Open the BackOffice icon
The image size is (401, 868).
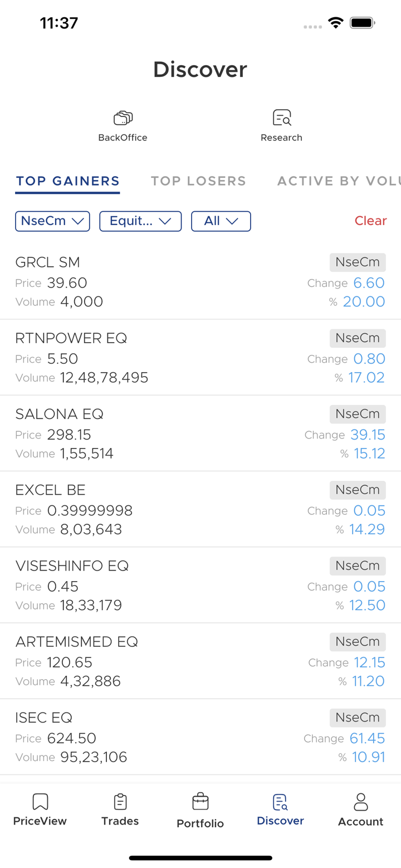click(123, 118)
